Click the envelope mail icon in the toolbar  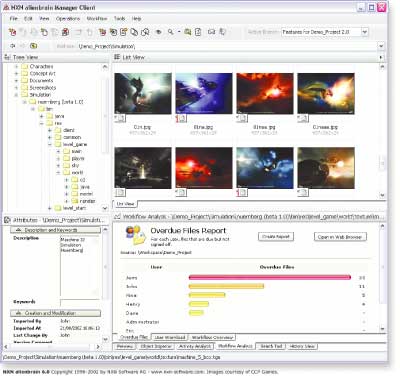coord(211,32)
